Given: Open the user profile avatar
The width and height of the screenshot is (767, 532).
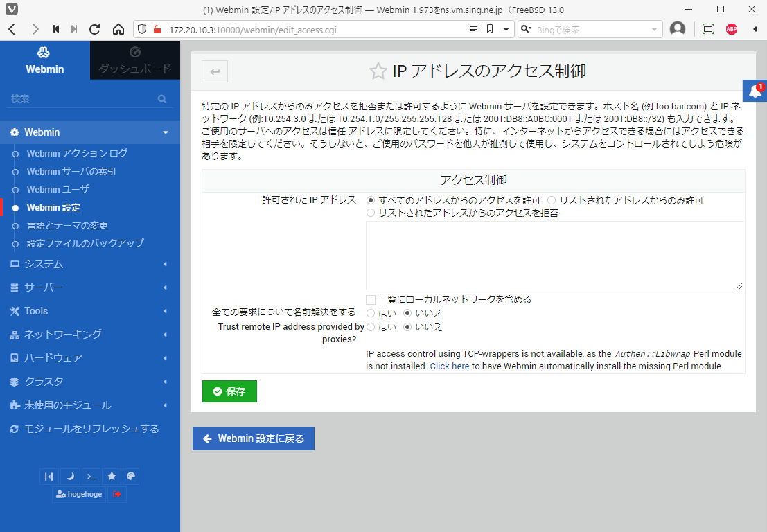Looking at the screenshot, I should (678, 29).
